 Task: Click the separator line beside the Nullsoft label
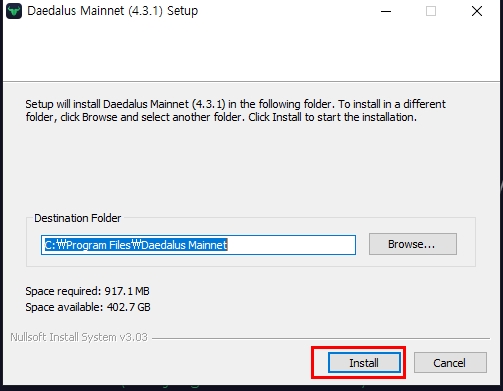click(x=321, y=338)
